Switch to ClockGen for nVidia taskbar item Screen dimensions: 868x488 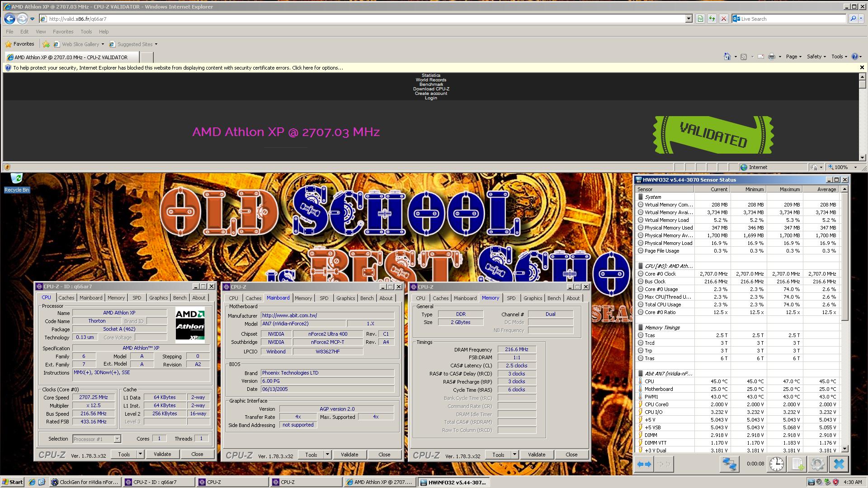click(x=85, y=482)
